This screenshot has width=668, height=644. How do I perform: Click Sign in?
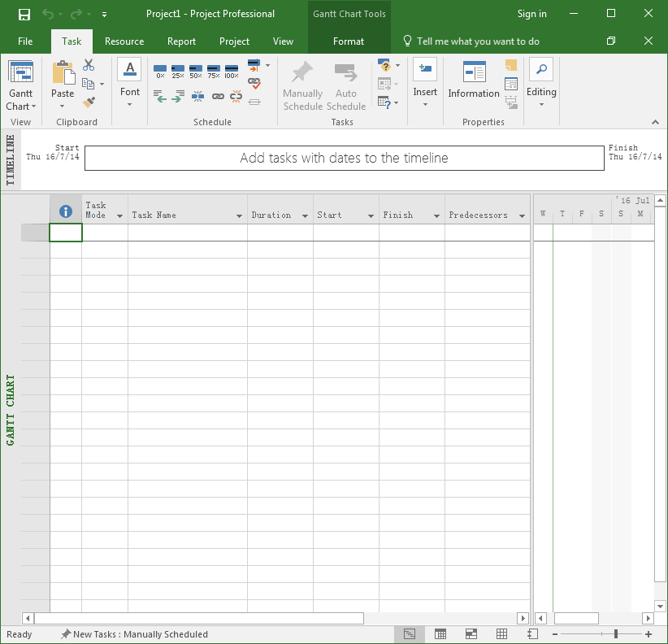tap(531, 14)
